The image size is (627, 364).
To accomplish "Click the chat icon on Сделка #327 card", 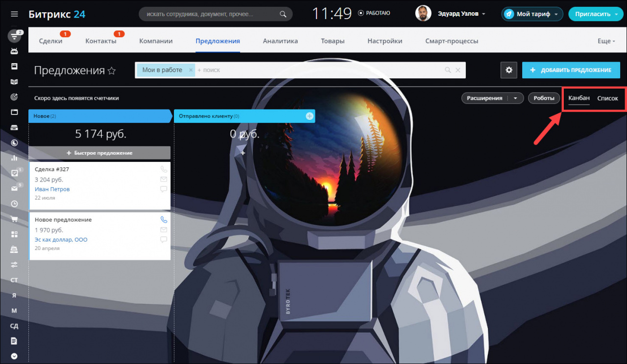I will tap(164, 189).
